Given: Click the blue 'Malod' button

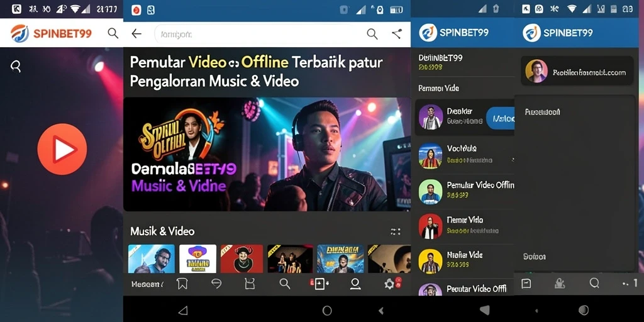Looking at the screenshot, I should pyautogui.click(x=500, y=119).
